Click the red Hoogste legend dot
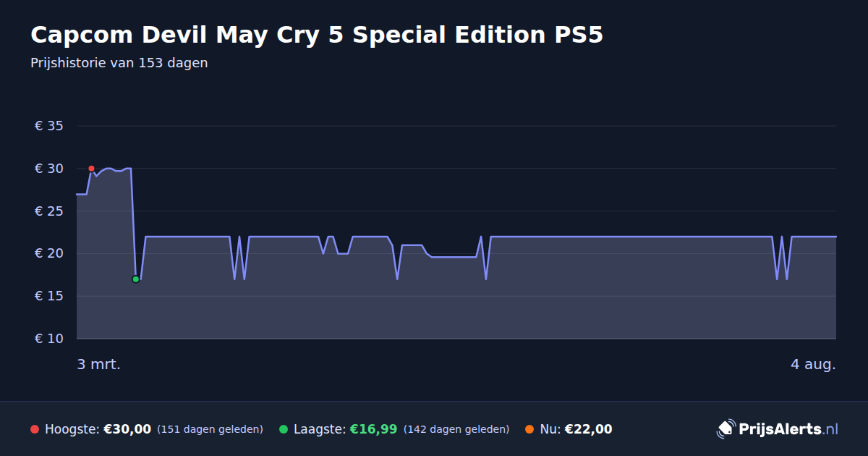Screen dimensions: 868x456 click(35, 429)
